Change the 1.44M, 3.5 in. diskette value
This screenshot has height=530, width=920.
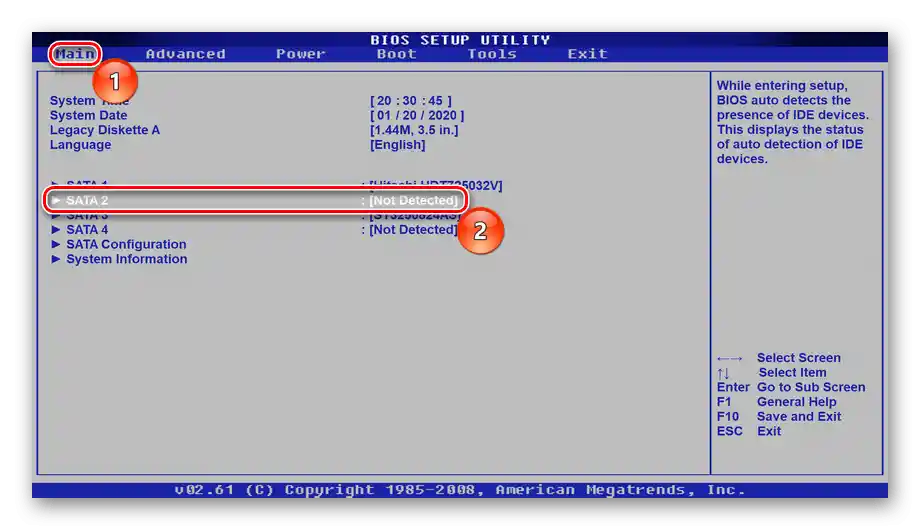[414, 130]
